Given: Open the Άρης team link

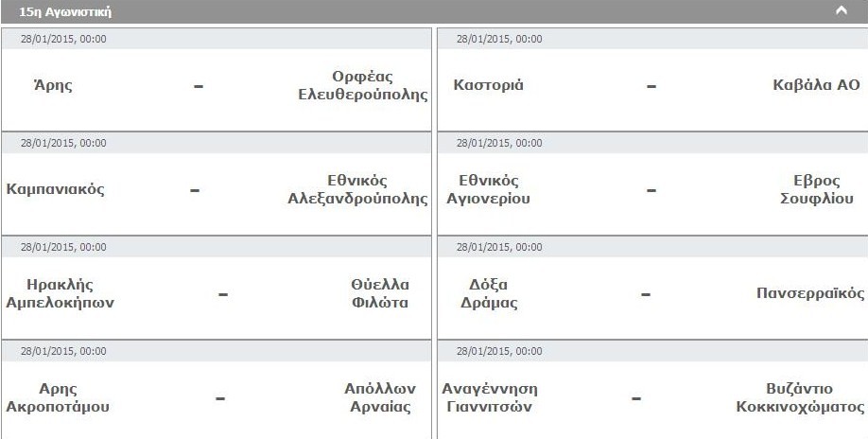Looking at the screenshot, I should coord(53,85).
